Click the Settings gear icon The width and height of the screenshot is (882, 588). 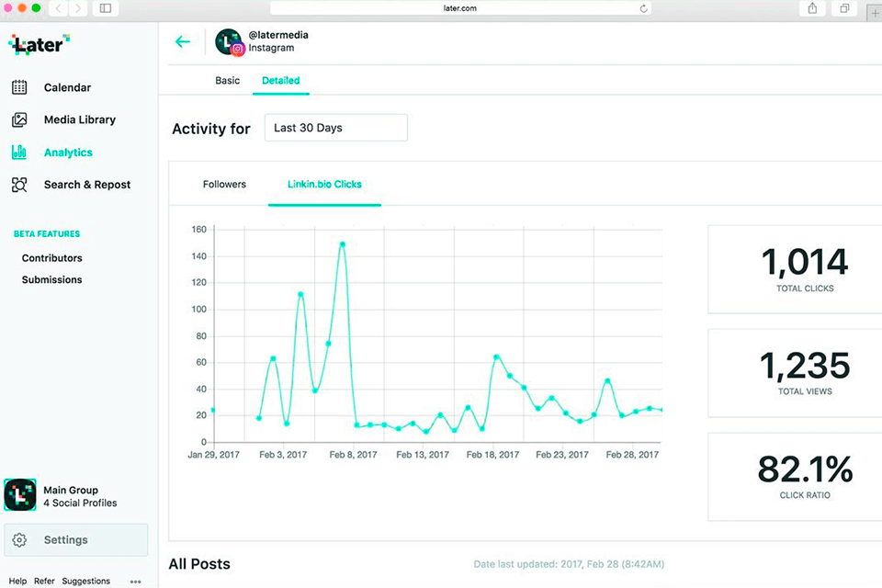coord(20,540)
